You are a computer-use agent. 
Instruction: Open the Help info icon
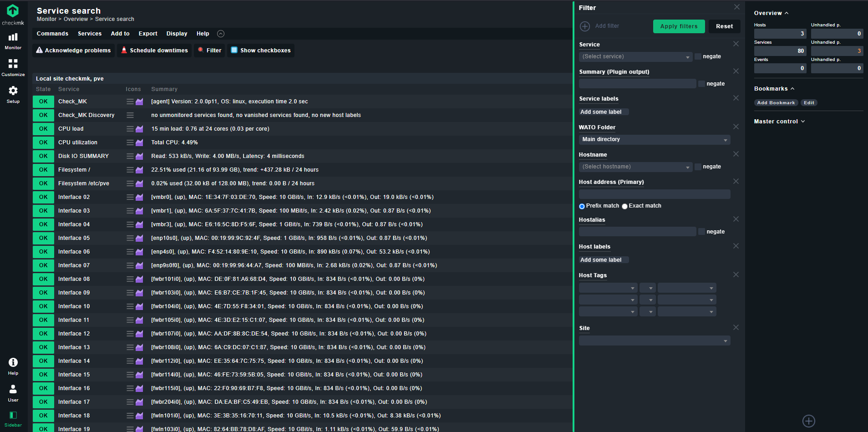(13, 366)
